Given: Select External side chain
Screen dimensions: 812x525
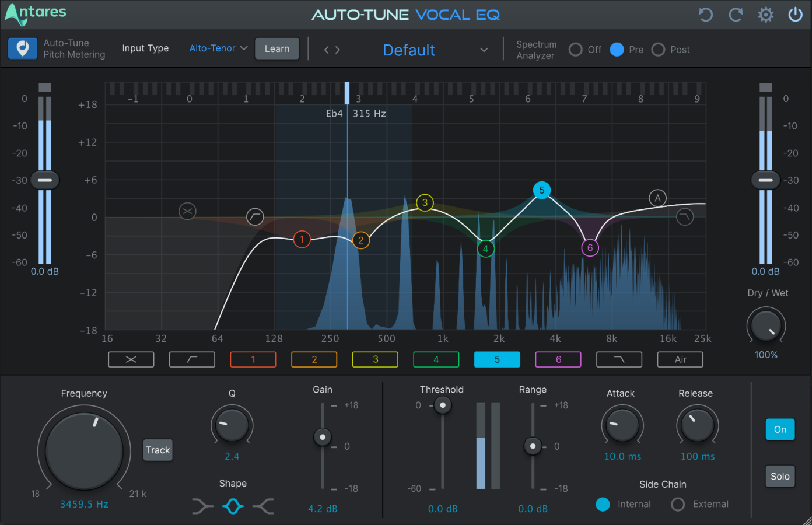Looking at the screenshot, I should pos(677,504).
